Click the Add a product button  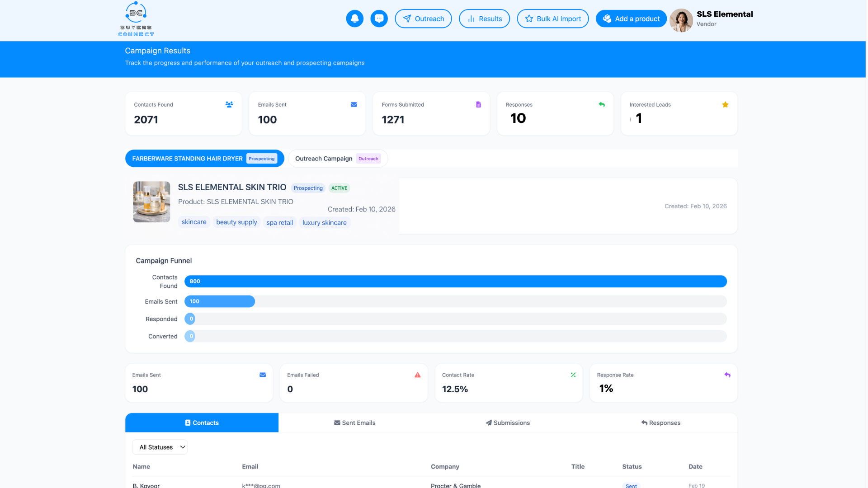click(x=631, y=19)
